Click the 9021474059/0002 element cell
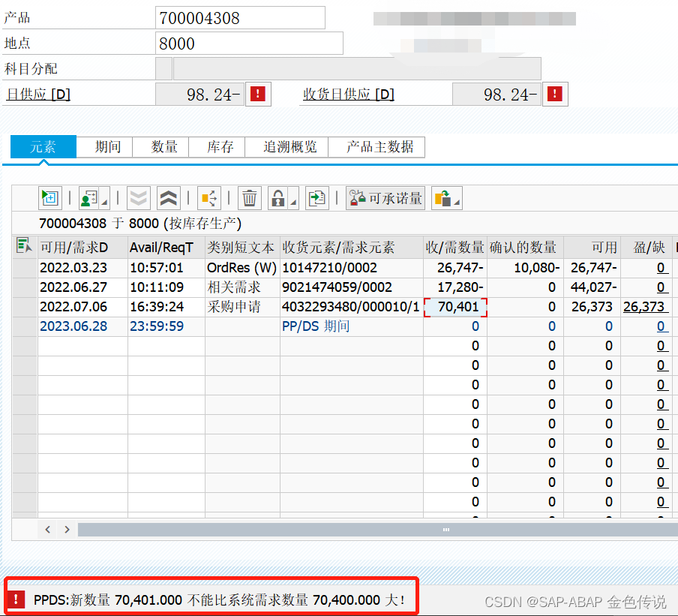Viewport: 678px width, 616px height. [x=352, y=287]
